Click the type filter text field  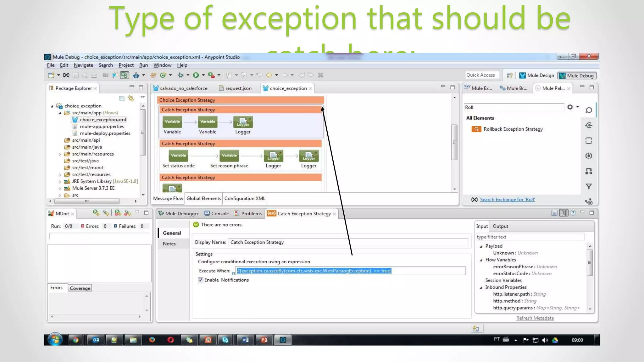coord(530,237)
